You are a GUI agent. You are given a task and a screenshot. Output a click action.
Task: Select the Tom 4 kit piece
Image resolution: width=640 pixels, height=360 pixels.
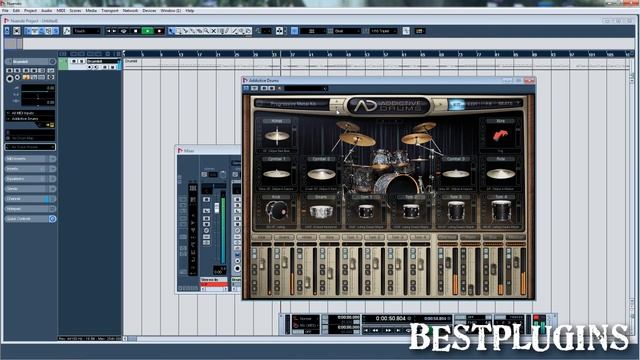500,211
